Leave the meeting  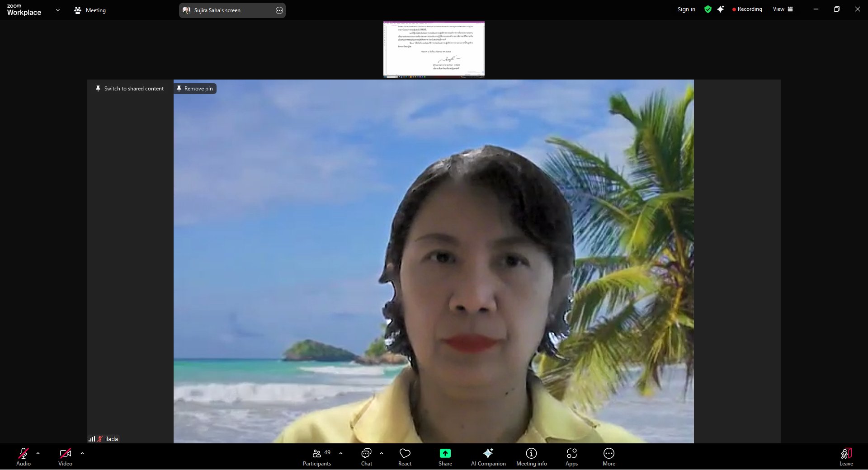(x=846, y=456)
